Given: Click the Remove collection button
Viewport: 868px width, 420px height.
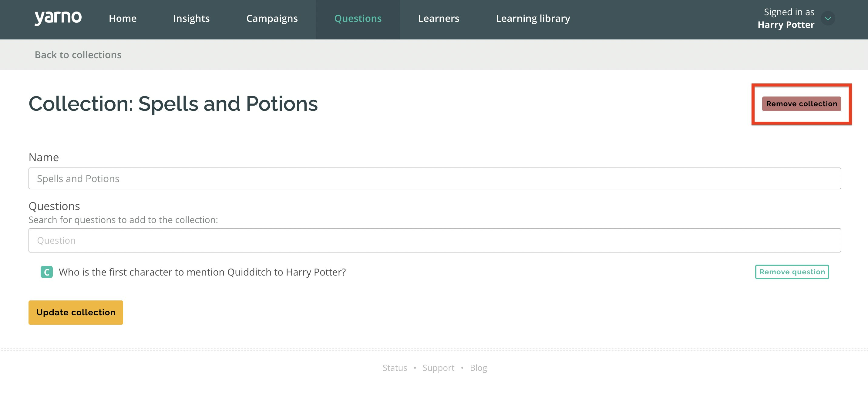Looking at the screenshot, I should click(x=802, y=104).
